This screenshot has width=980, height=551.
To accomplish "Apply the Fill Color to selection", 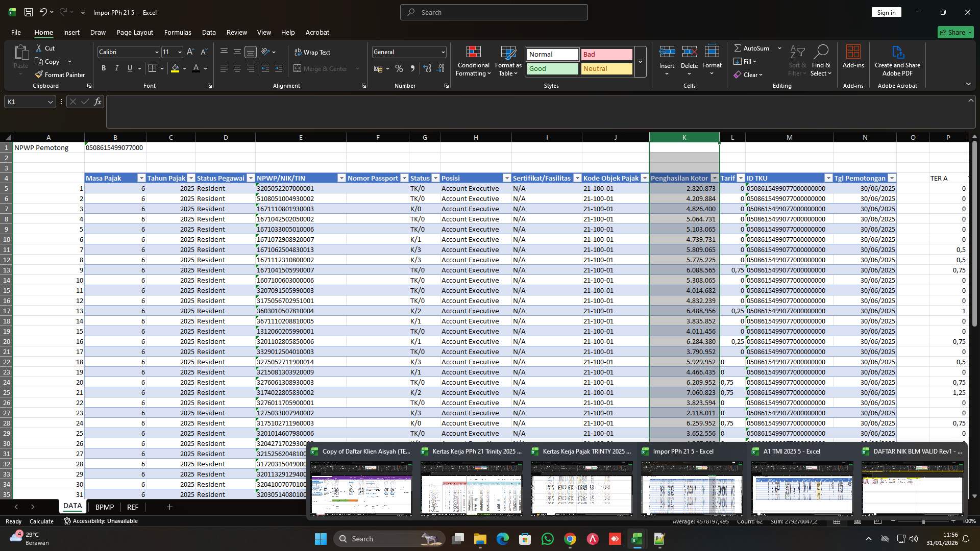I will click(176, 68).
